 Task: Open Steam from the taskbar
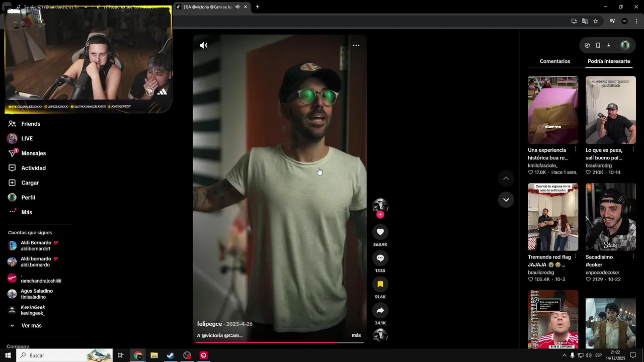171,355
